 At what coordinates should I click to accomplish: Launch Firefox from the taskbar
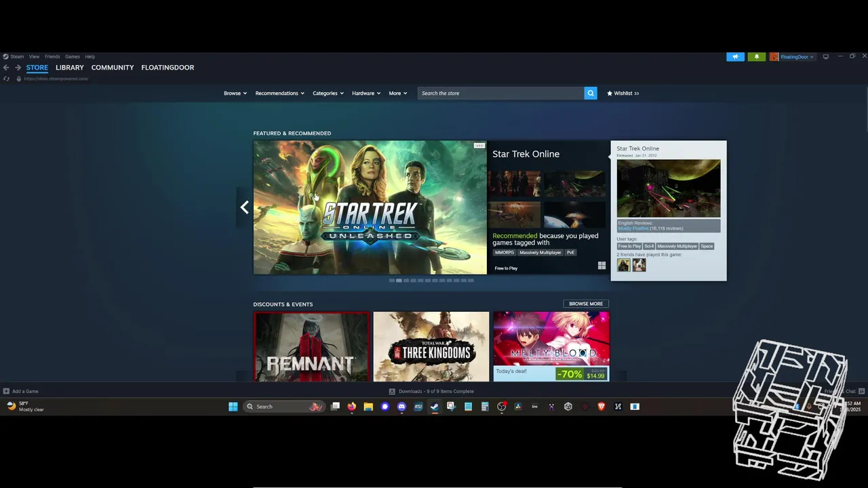click(351, 407)
